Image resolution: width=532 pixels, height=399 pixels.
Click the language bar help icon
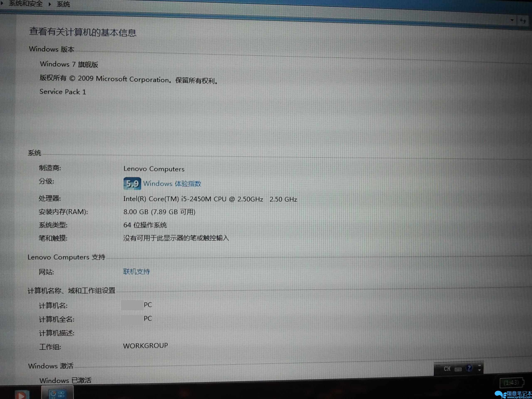click(469, 368)
